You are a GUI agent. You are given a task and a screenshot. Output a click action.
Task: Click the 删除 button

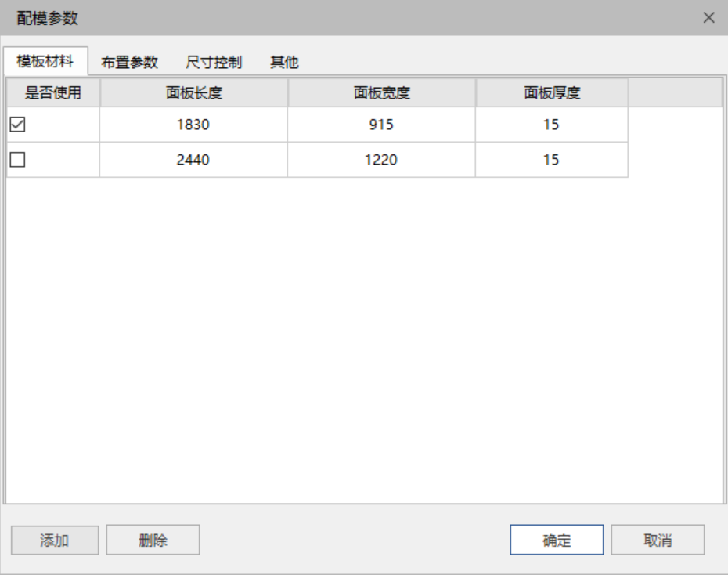tap(153, 541)
